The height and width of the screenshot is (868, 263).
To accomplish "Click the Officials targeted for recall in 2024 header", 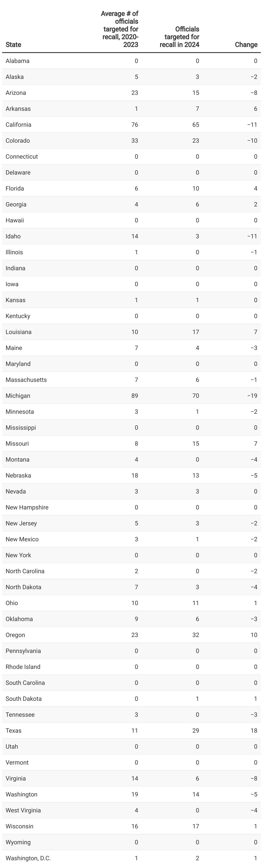I will [179, 37].
